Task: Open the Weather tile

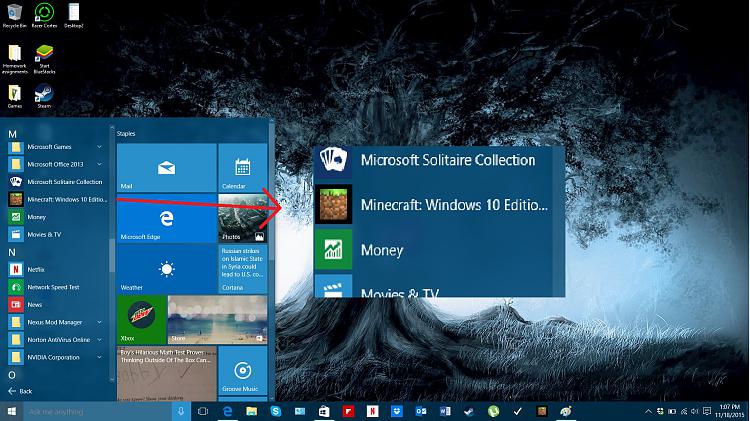Action: (166, 269)
